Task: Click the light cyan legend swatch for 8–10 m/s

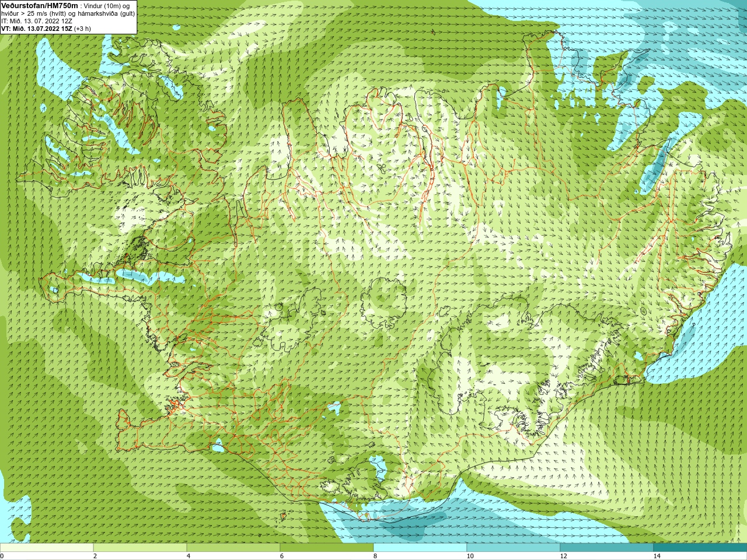Action: pyautogui.click(x=420, y=548)
